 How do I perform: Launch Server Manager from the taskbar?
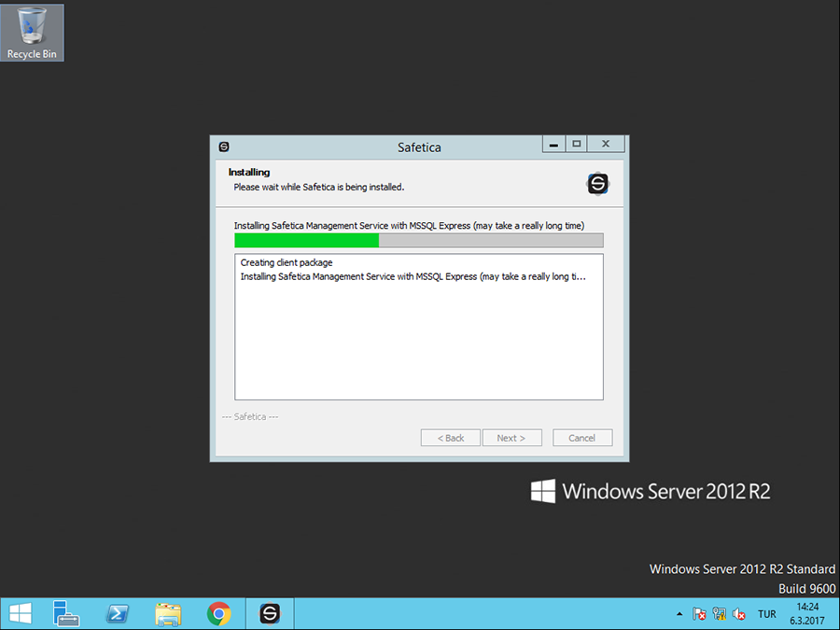point(66,613)
